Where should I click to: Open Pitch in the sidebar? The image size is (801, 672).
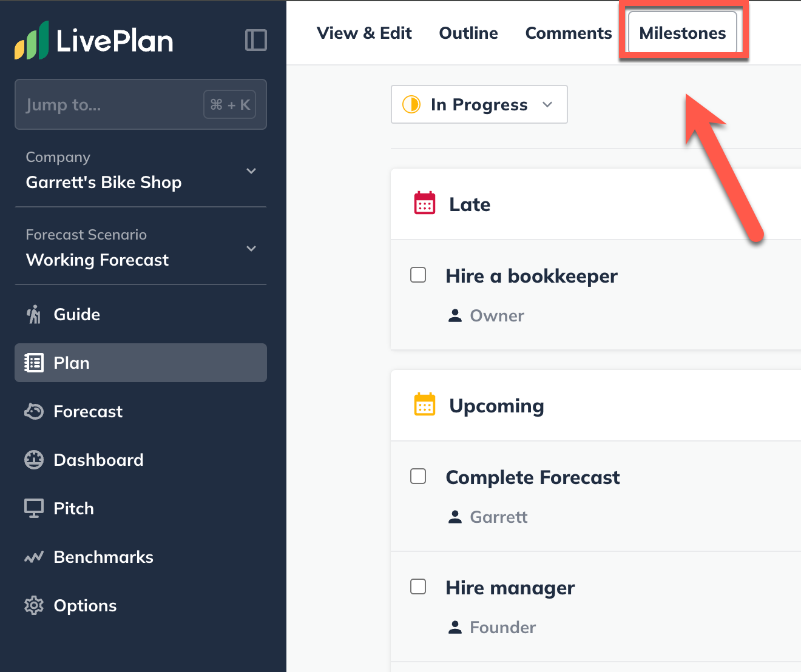click(x=141, y=508)
